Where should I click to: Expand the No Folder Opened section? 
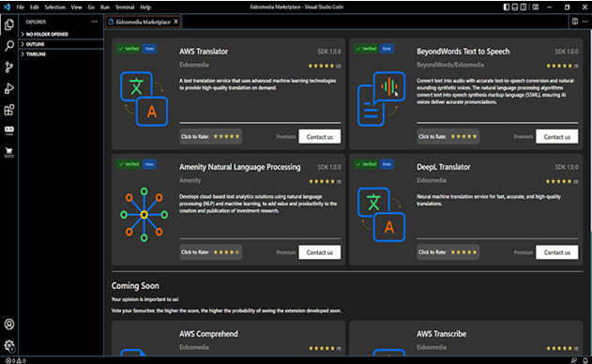[x=61, y=34]
